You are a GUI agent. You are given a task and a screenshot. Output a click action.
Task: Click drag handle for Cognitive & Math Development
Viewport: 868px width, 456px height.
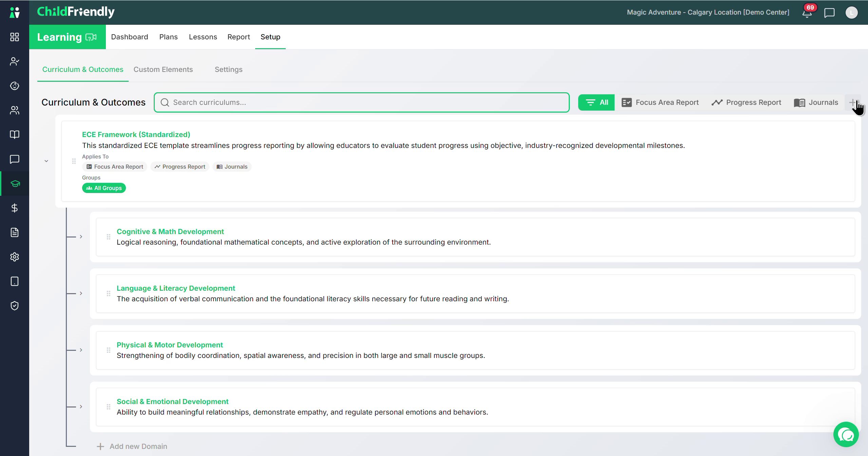pos(108,237)
